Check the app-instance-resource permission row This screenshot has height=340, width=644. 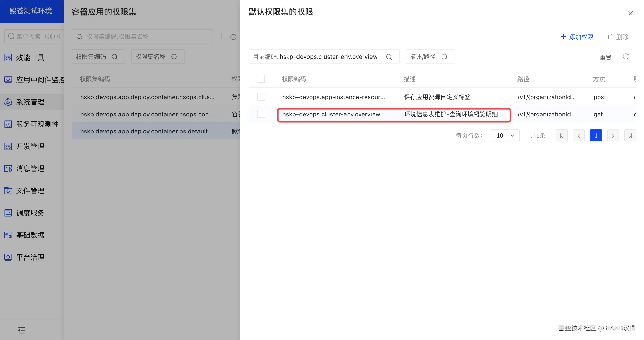coord(261,97)
